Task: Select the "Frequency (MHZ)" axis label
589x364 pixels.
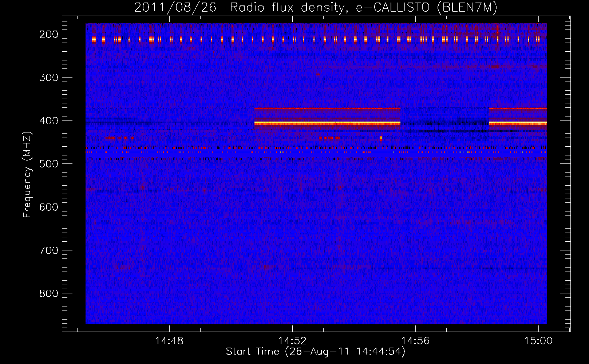Action: pos(27,174)
